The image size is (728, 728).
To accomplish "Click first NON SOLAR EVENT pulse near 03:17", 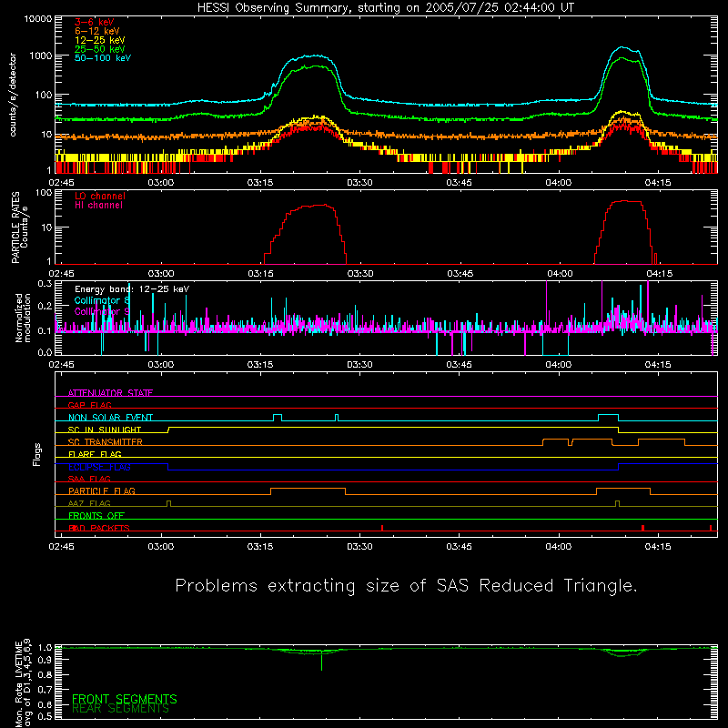I will [x=278, y=418].
